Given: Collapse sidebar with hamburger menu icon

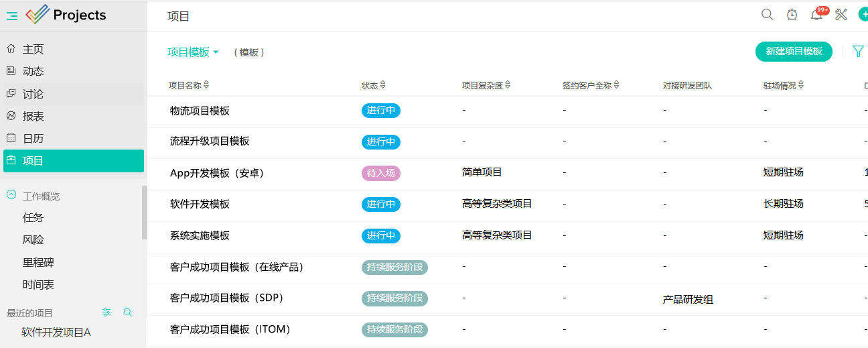Looking at the screenshot, I should (x=12, y=16).
